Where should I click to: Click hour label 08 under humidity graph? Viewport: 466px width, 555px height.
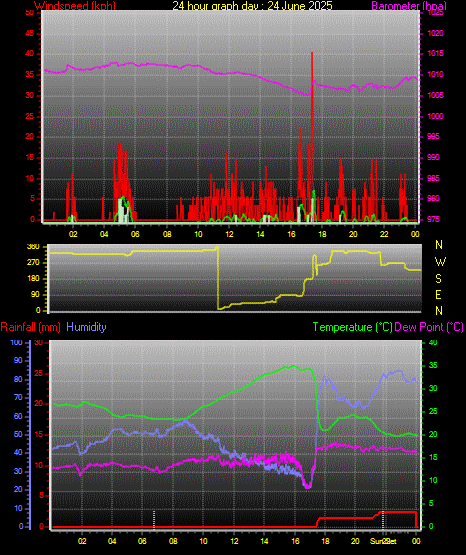coord(173,541)
